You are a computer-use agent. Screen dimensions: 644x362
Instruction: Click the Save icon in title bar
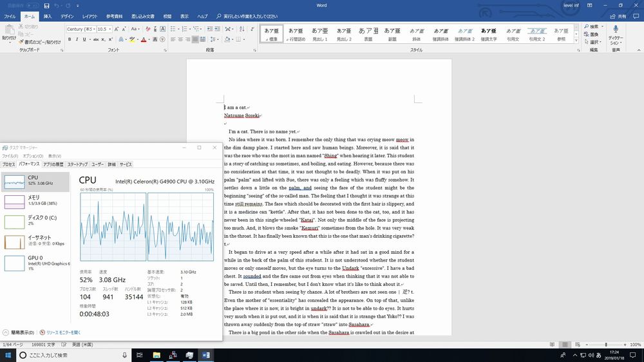(46, 5)
